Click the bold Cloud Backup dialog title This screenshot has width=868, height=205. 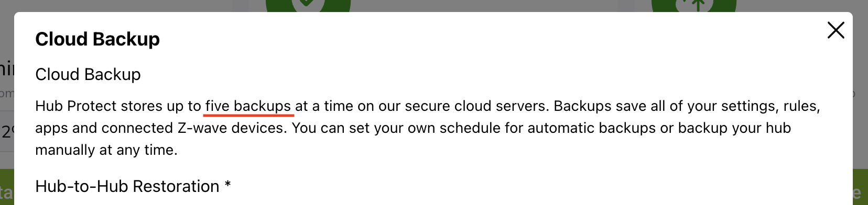tap(97, 39)
